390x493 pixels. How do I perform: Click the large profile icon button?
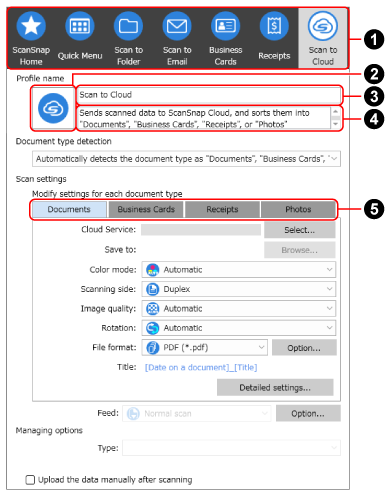tap(53, 108)
